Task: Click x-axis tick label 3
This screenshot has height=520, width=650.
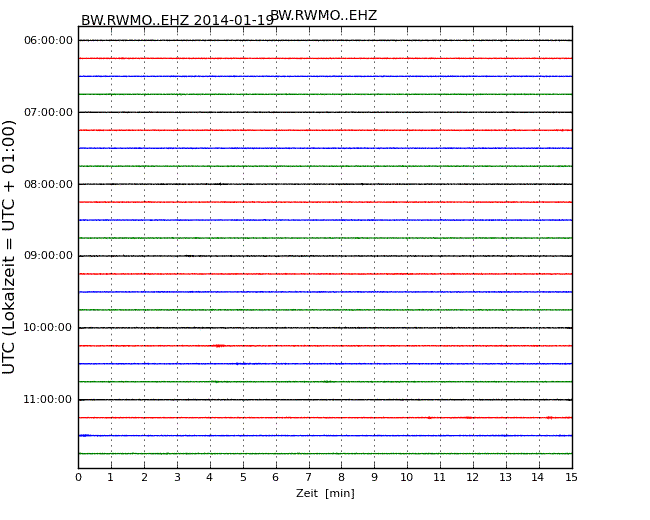Action: (177, 478)
